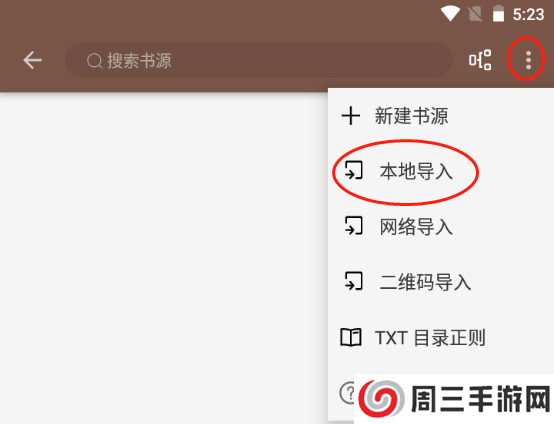
Task: Click the 周三手游网 watermark logo
Action: click(454, 399)
